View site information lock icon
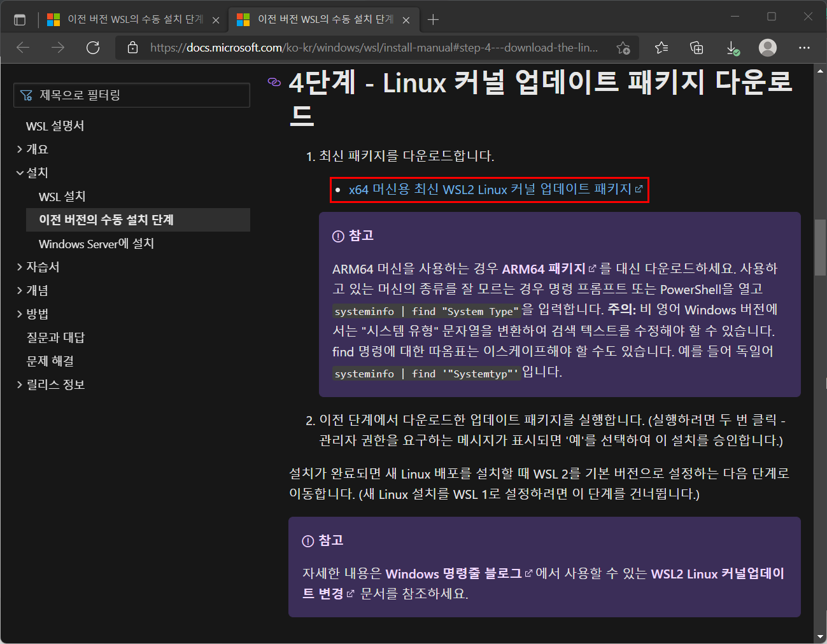 pyautogui.click(x=132, y=48)
